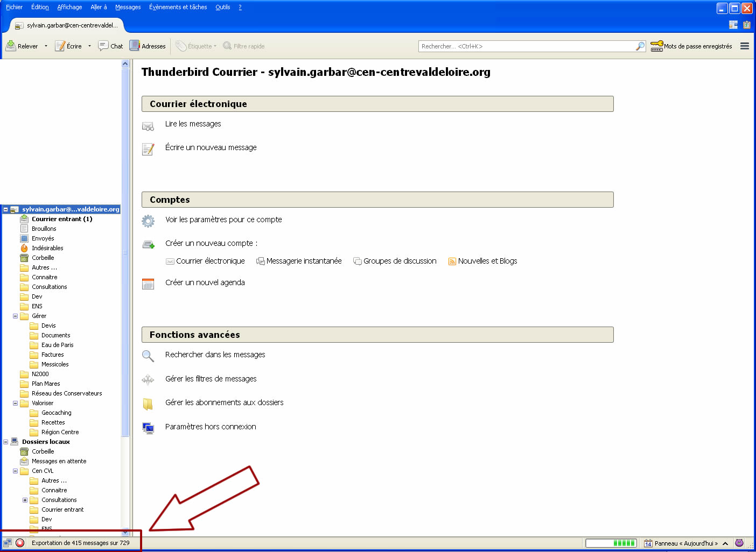This screenshot has width=756, height=552.
Task: Collapse the Gérer folder tree
Action: click(16, 316)
